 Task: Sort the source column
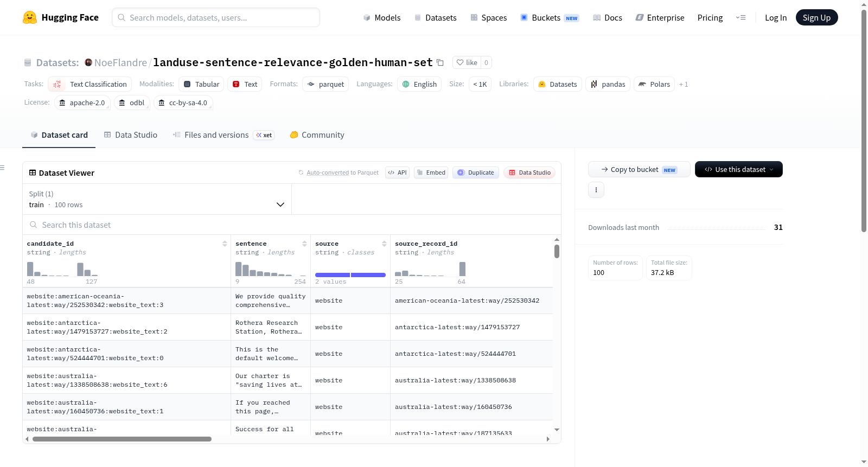pos(384,244)
